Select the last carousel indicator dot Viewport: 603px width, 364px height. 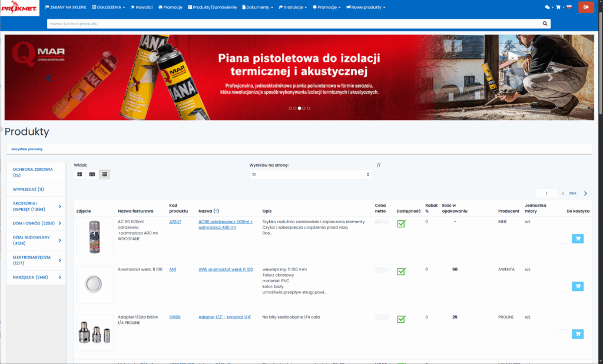click(308, 108)
